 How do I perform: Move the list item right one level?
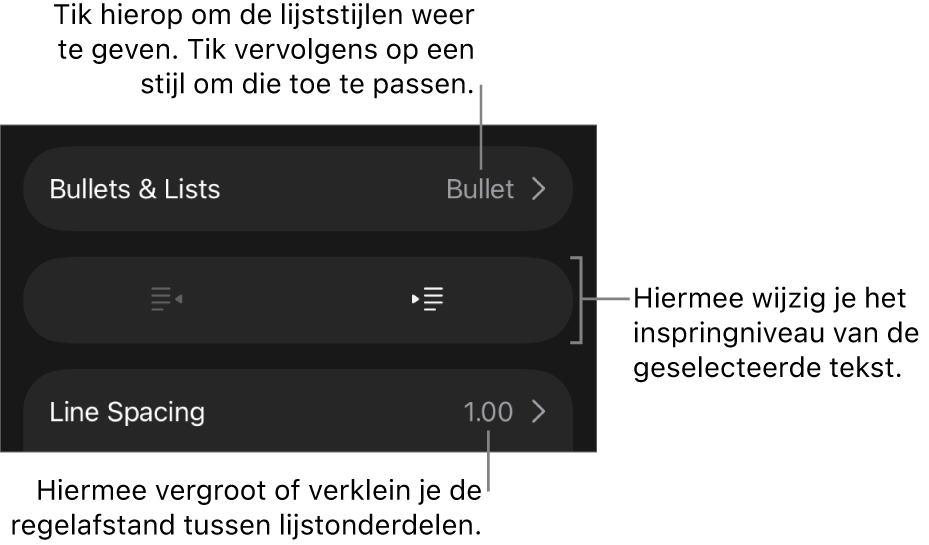tap(428, 299)
